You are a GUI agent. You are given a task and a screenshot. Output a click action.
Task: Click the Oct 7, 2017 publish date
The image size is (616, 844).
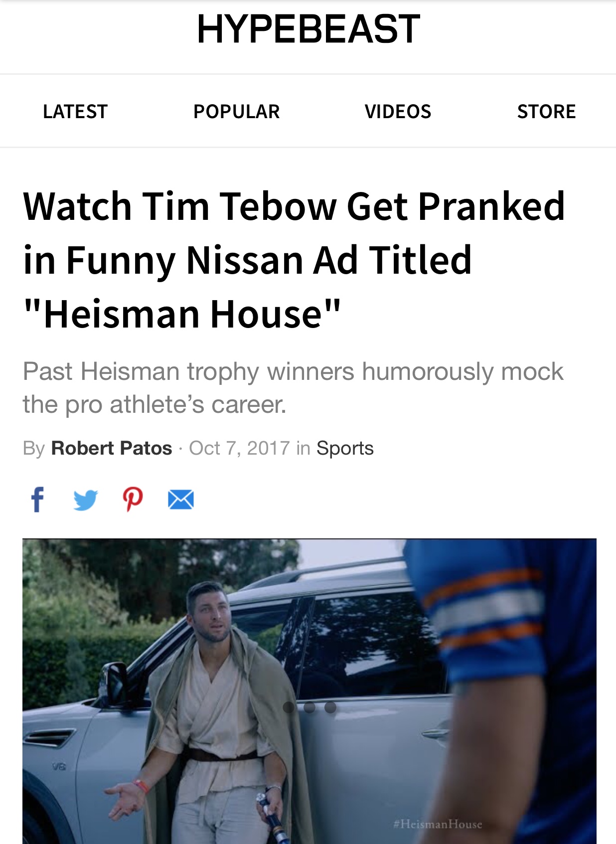click(239, 448)
